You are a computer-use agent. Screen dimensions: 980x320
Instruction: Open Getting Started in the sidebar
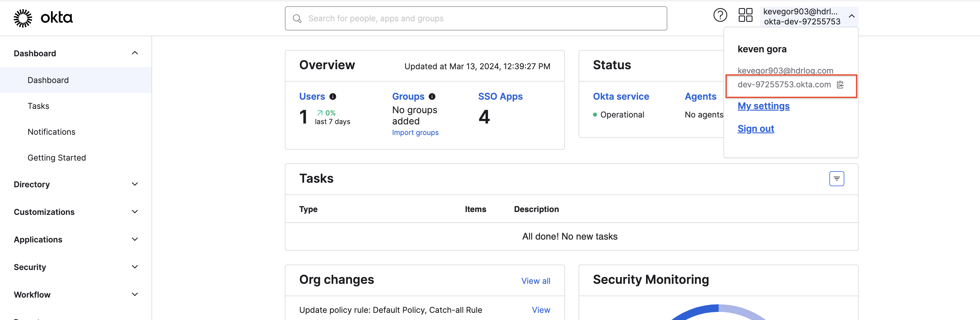pos(57,158)
